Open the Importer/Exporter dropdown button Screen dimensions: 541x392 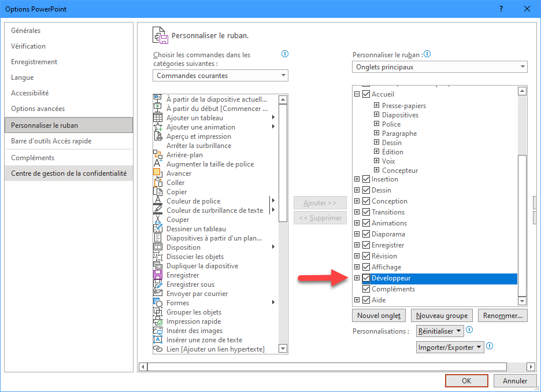pyautogui.click(x=450, y=347)
